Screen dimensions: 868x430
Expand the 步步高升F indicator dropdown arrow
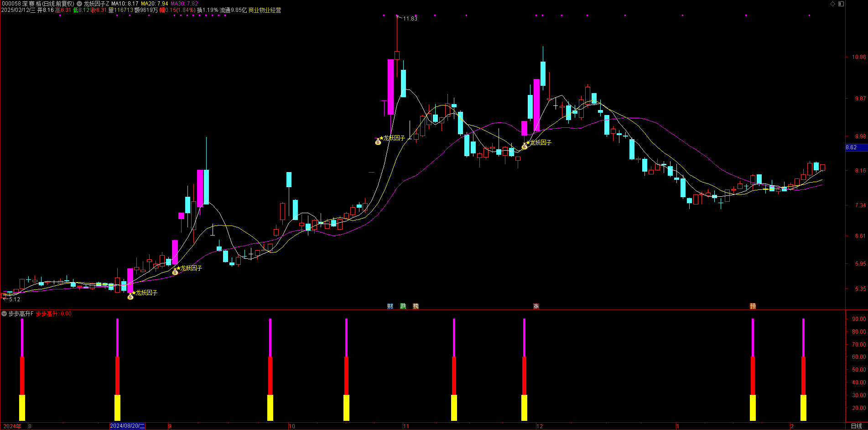click(x=5, y=314)
